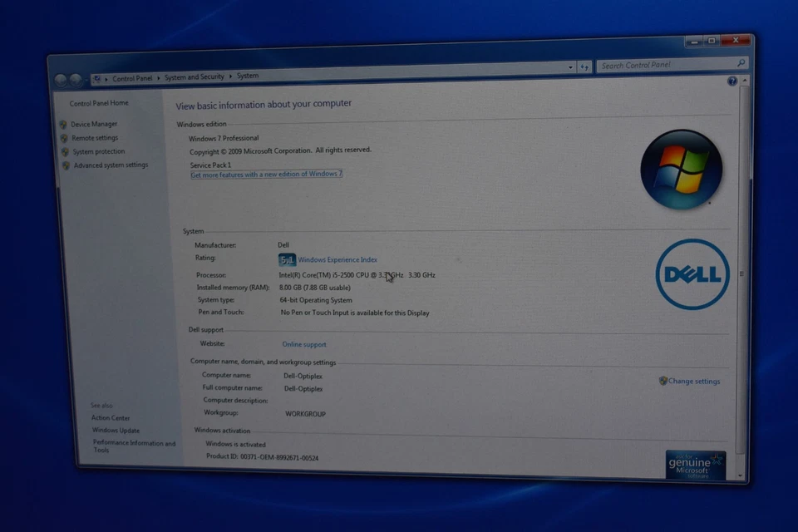Click the vertical scrollbar on the right edge
798x532 pixels.
741,274
